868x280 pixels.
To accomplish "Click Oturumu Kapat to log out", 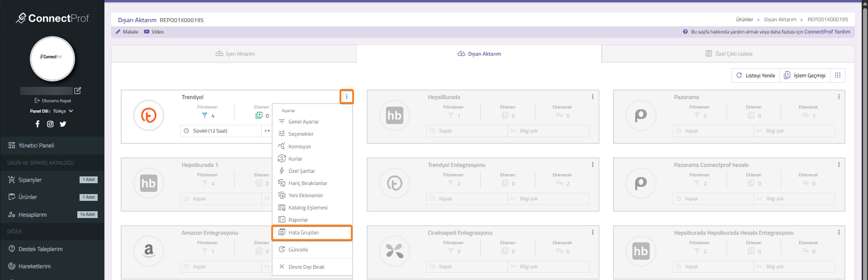I will (x=53, y=101).
